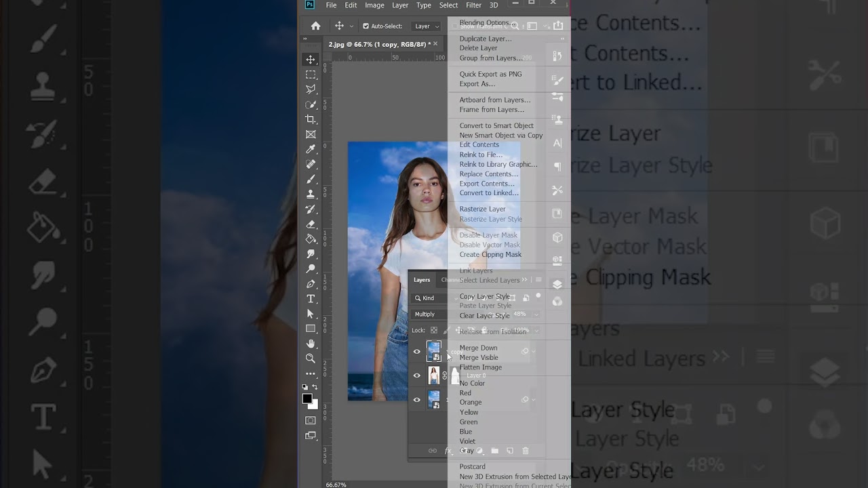Open the Auto-Select Layer dropdown
868x488 pixels.
coord(427,26)
